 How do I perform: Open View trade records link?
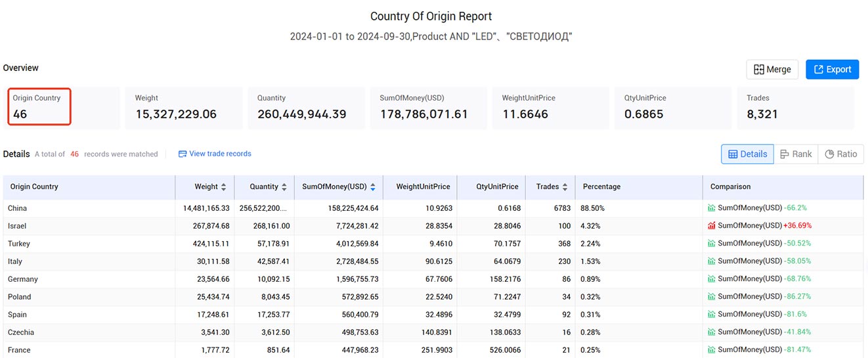point(215,154)
